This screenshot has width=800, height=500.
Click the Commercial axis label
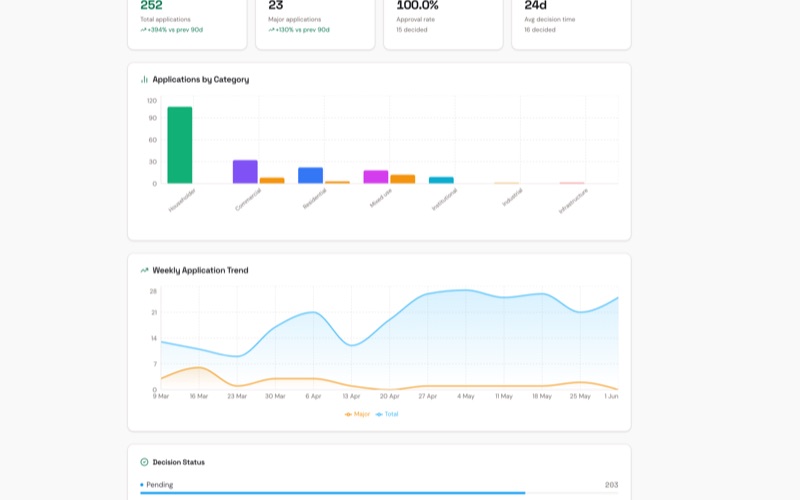248,199
